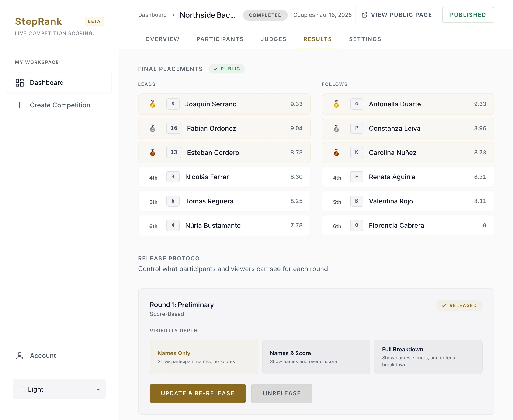The height and width of the screenshot is (420, 513).
Task: Click Update & Re-Release button
Action: [x=198, y=393]
